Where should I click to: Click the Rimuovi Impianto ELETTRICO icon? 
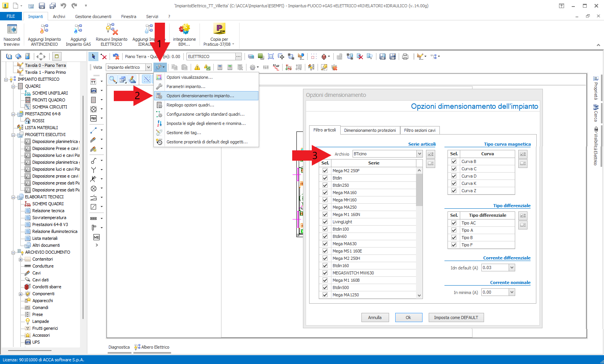pyautogui.click(x=111, y=29)
